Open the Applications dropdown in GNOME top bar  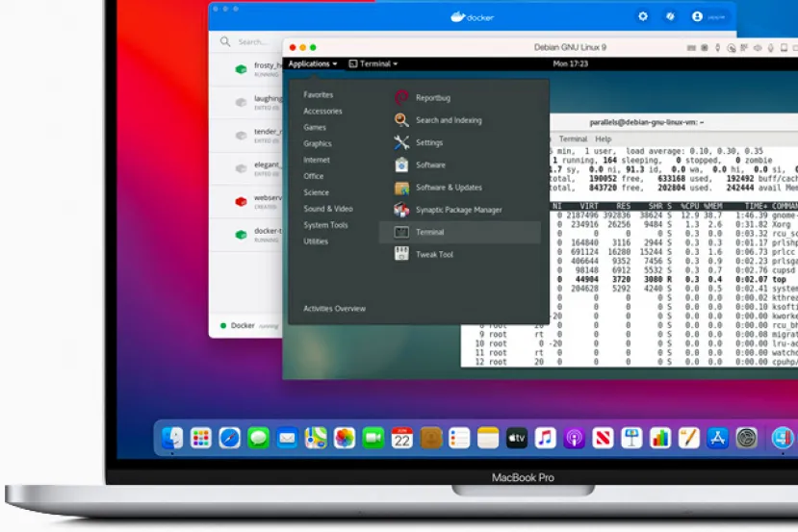point(313,63)
